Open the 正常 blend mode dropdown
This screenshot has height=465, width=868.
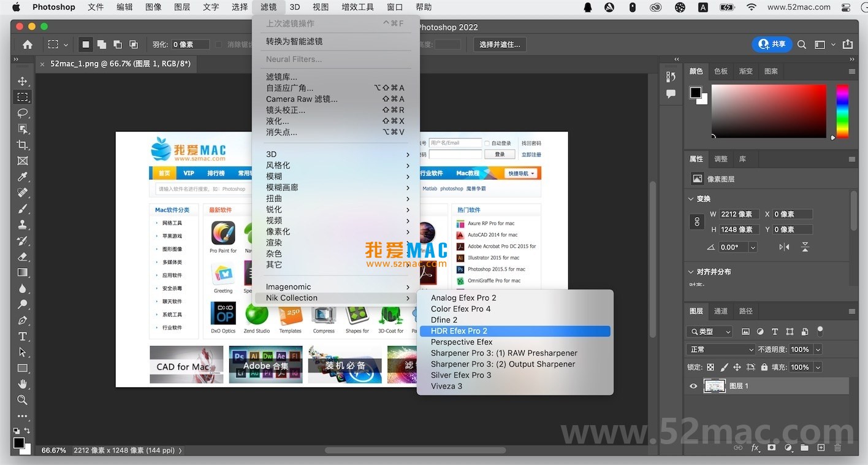[721, 349]
